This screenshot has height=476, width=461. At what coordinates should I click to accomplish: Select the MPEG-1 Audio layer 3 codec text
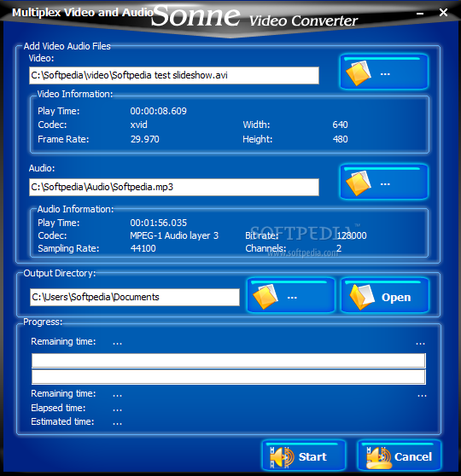tap(174, 235)
